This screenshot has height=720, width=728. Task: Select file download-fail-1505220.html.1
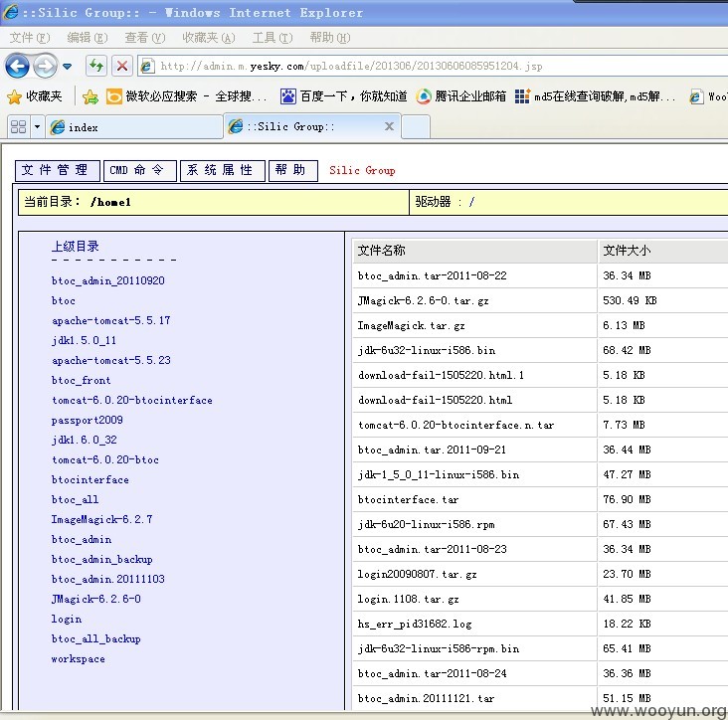coord(441,375)
